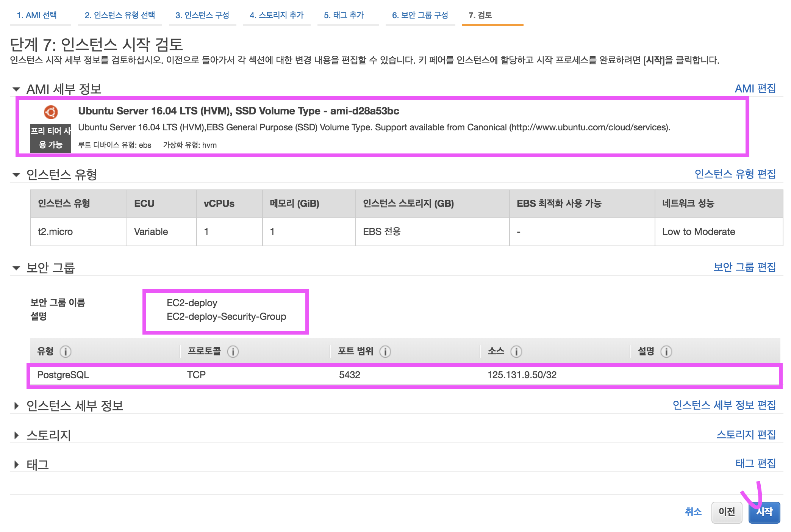Click the info icon next to the 설명 column header
This screenshot has height=532, width=791.
click(x=666, y=352)
